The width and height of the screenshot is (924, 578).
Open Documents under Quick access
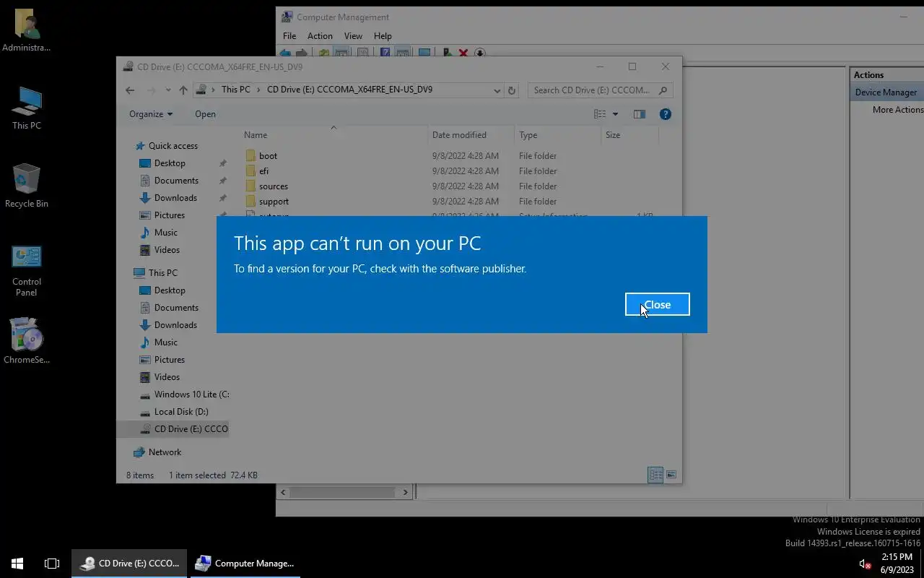point(176,180)
